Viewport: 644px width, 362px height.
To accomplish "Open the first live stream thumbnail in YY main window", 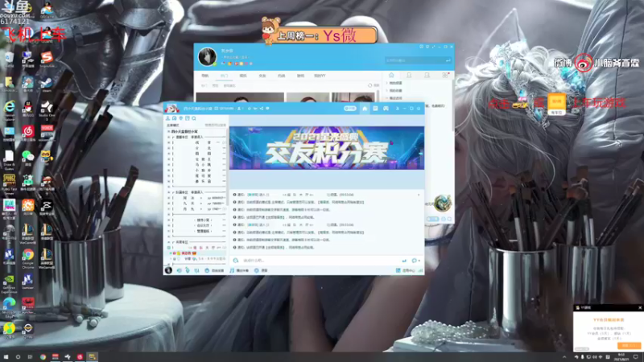I will 240,97.
